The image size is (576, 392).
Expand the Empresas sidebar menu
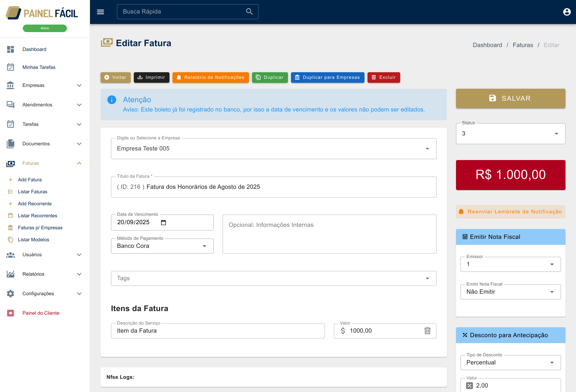coord(79,85)
